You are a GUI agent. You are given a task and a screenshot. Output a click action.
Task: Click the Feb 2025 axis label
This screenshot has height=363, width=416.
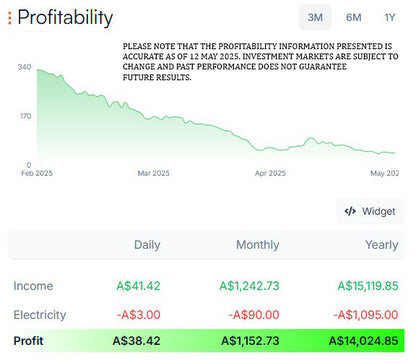click(x=37, y=173)
